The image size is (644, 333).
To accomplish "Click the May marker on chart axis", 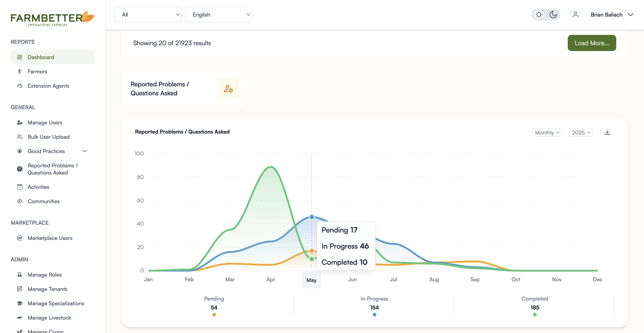I will (311, 280).
